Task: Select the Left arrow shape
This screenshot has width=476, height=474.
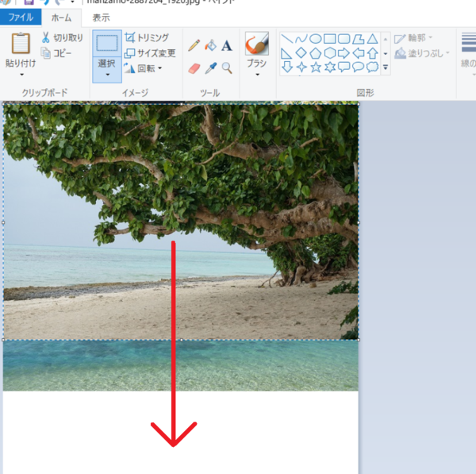Action: pyautogui.click(x=359, y=53)
